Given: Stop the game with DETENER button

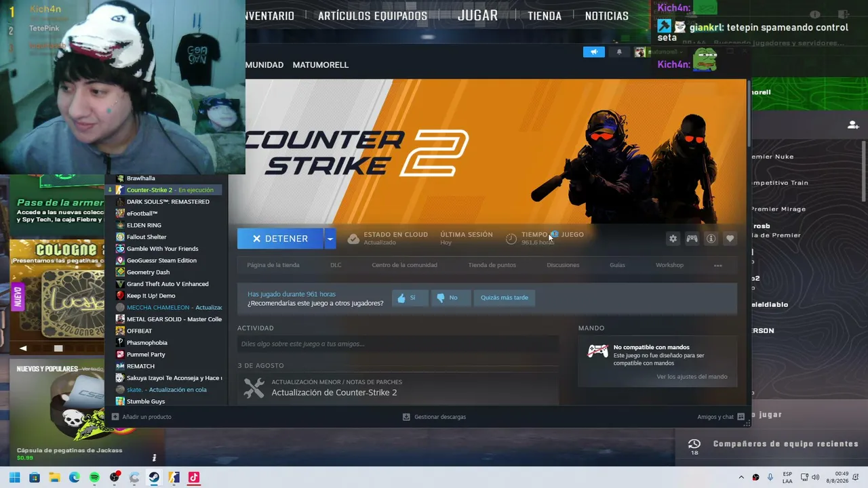Looking at the screenshot, I should coord(281,239).
